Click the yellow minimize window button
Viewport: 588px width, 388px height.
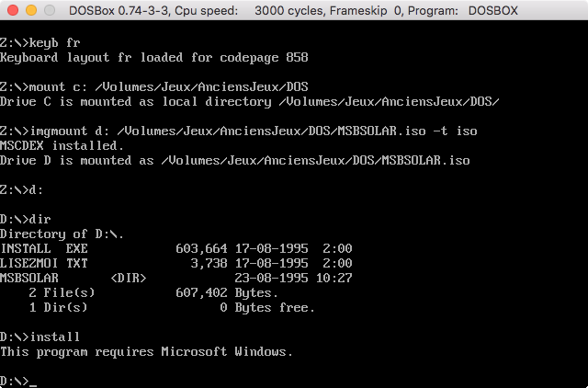[31, 10]
